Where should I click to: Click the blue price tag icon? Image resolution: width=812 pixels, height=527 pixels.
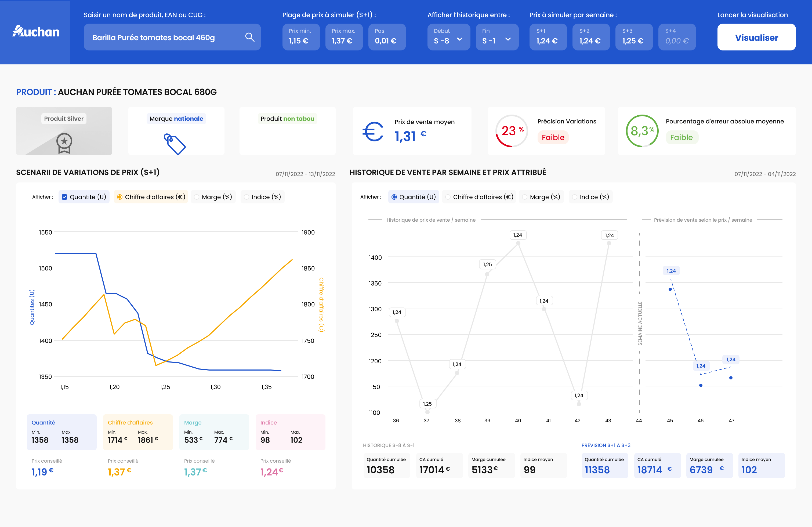pos(175,144)
